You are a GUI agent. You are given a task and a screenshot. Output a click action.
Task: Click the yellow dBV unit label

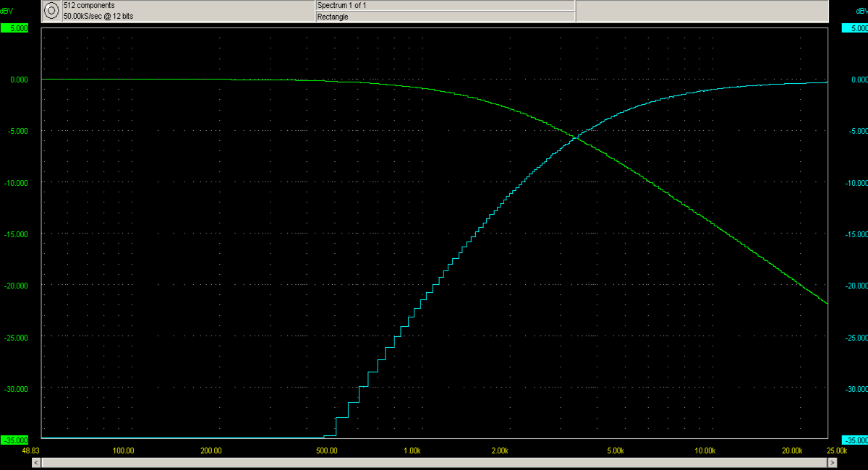[x=6, y=12]
